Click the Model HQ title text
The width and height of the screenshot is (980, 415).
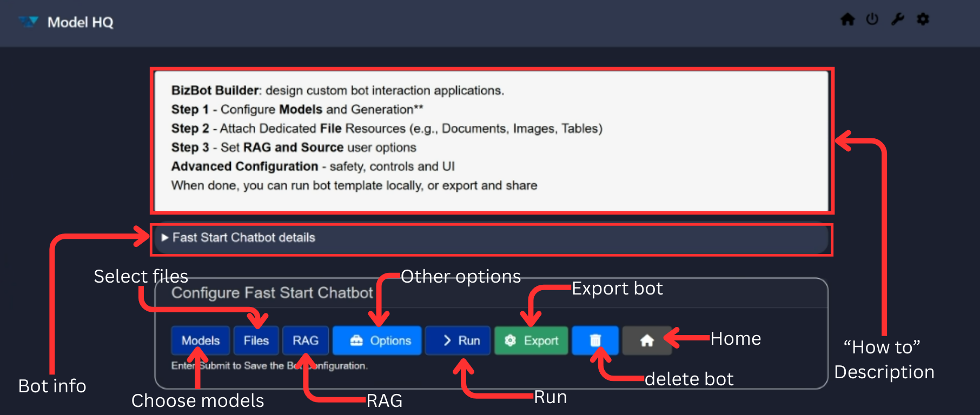81,22
